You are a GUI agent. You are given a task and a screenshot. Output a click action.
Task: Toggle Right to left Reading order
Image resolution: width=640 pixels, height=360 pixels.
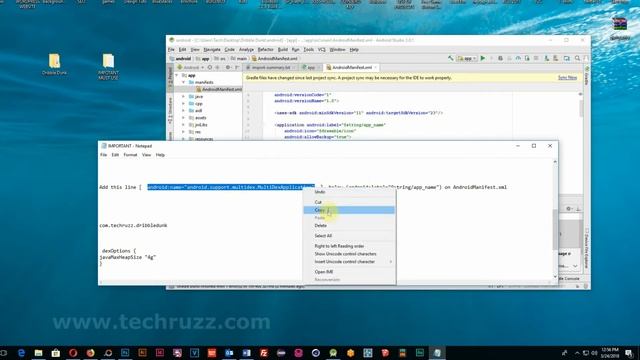point(349,246)
